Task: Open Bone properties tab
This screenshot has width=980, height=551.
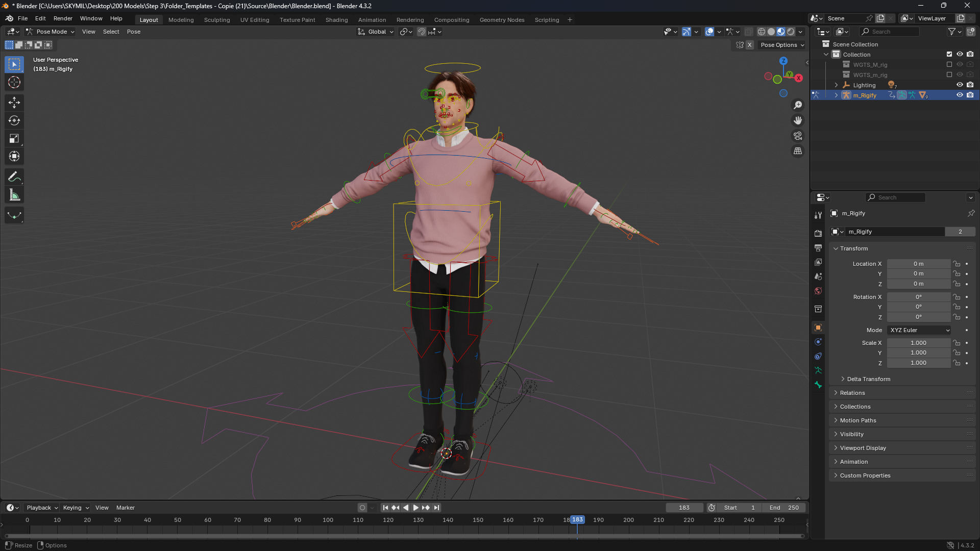Action: pos(818,385)
